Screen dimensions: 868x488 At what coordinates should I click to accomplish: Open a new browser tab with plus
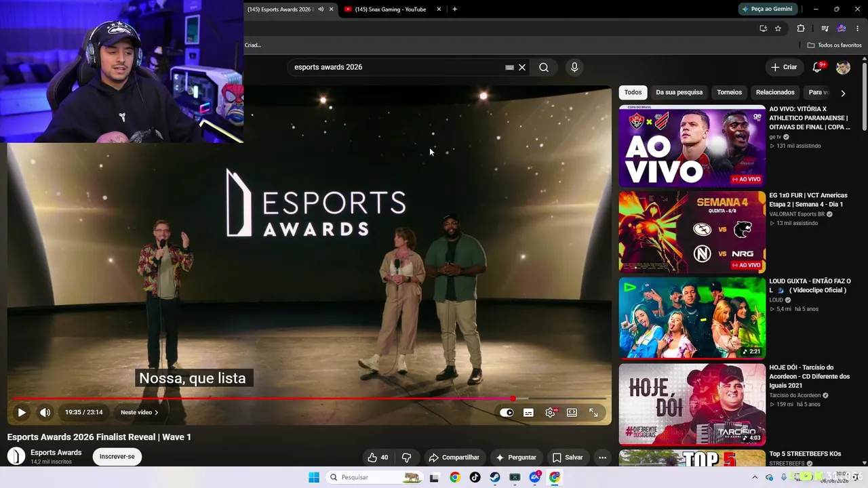coord(454,9)
